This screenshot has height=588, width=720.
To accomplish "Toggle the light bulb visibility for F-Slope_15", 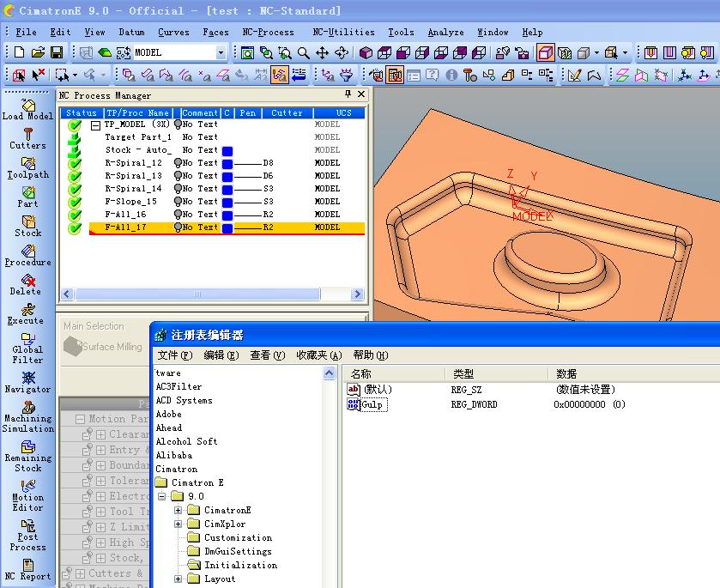I will pos(178,202).
